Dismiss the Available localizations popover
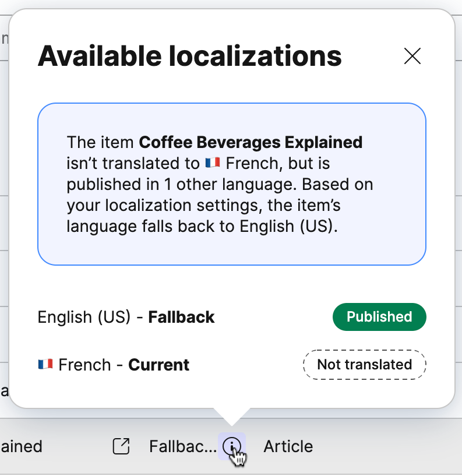 point(412,57)
